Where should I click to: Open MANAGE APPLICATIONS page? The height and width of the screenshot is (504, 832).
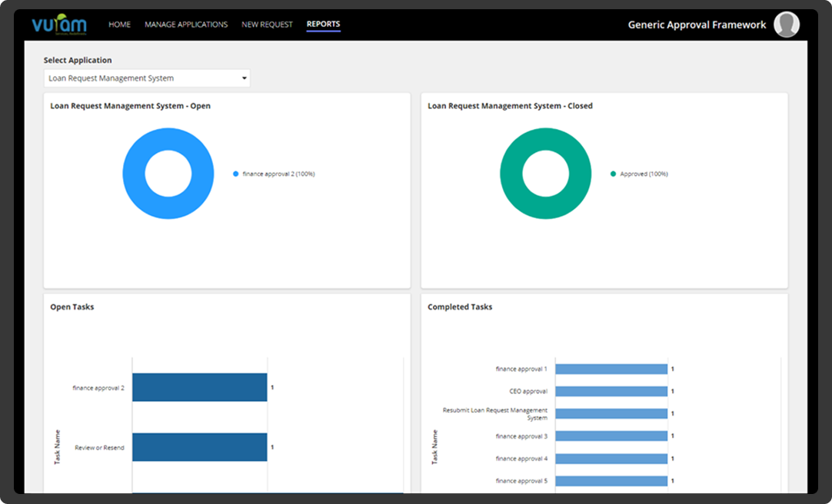[186, 25]
